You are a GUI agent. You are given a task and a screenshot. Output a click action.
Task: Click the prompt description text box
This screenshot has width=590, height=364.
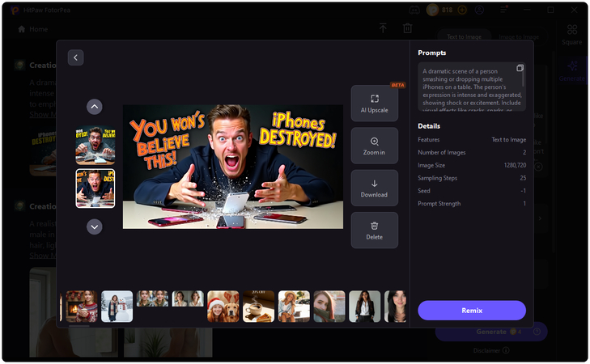coord(472,87)
